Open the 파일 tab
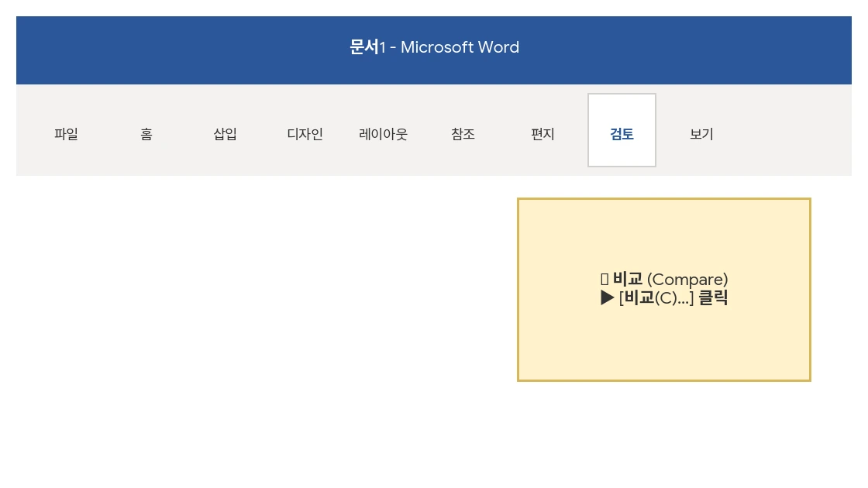The width and height of the screenshot is (868, 488). pyautogui.click(x=66, y=134)
